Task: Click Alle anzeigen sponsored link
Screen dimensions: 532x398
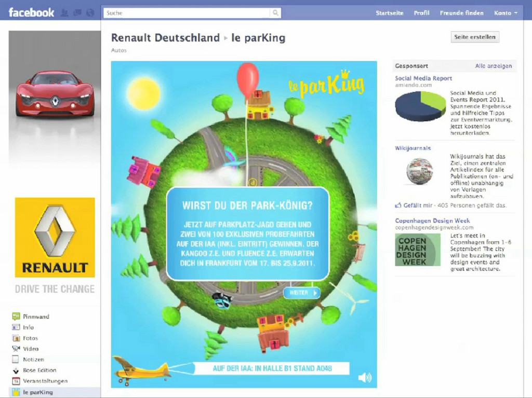Action: click(494, 66)
